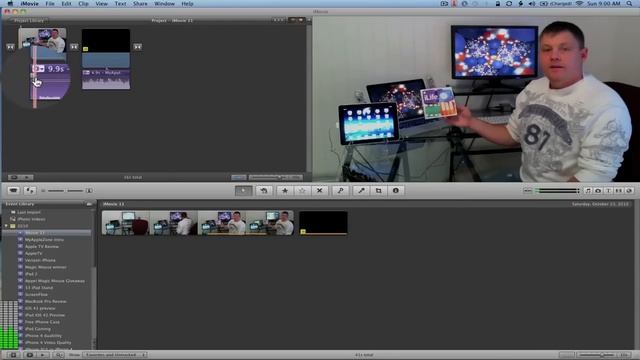Play project from beginning button
Screen dimensions: 640x360
click(x=27, y=178)
